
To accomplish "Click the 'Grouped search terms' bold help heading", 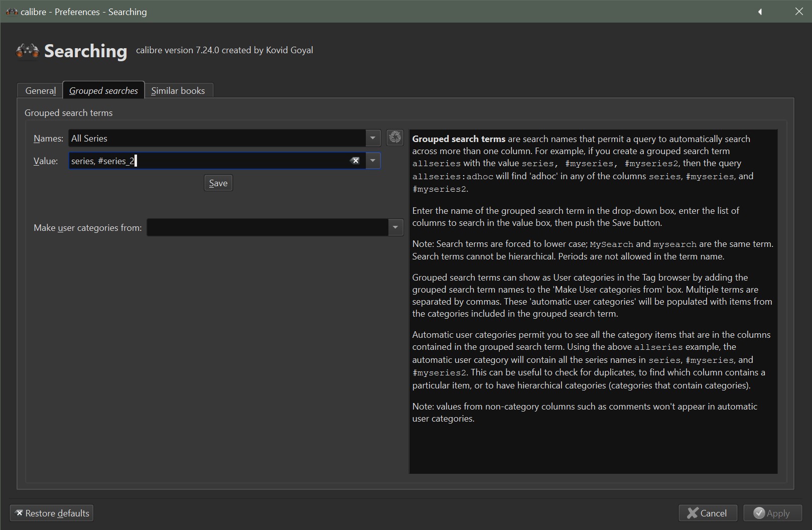I will pos(459,139).
